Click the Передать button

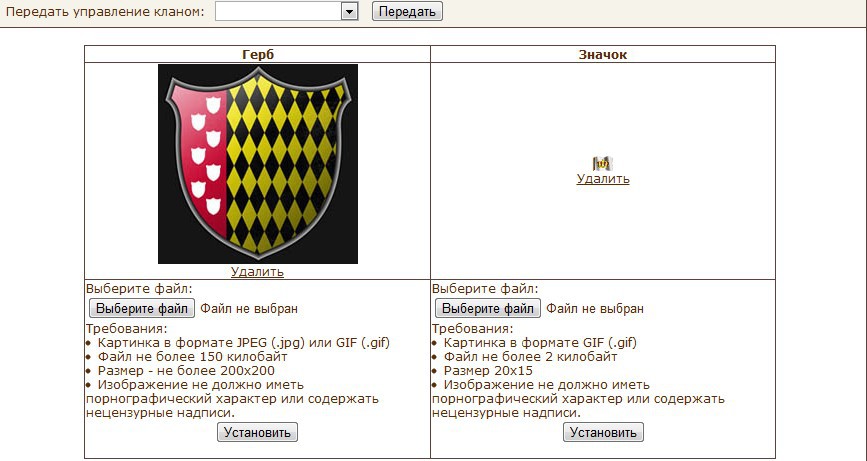point(407,11)
